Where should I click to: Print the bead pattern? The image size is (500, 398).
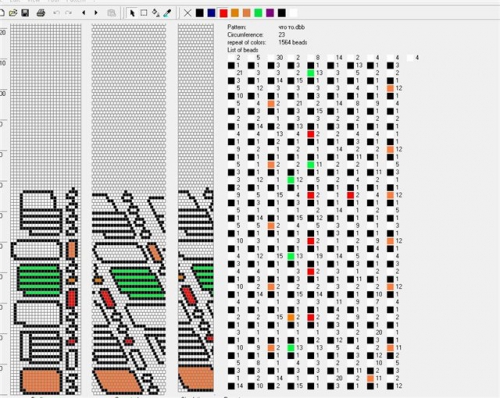pos(41,13)
